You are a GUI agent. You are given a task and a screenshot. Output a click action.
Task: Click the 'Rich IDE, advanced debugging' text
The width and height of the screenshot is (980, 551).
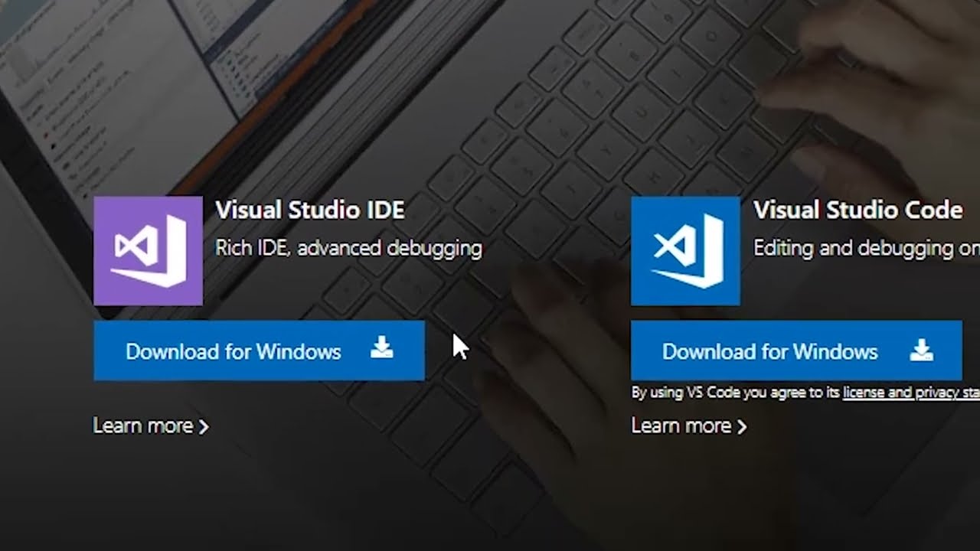(x=348, y=248)
